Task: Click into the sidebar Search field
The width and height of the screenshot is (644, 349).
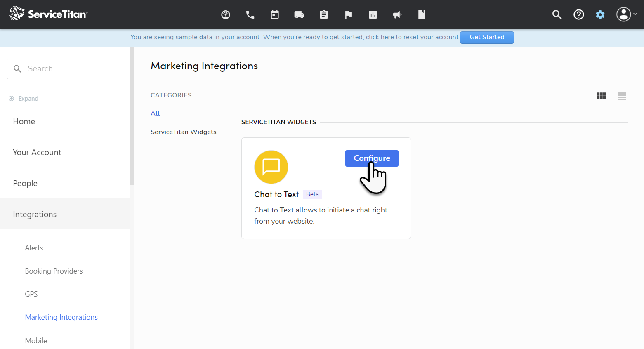Action: pyautogui.click(x=68, y=69)
